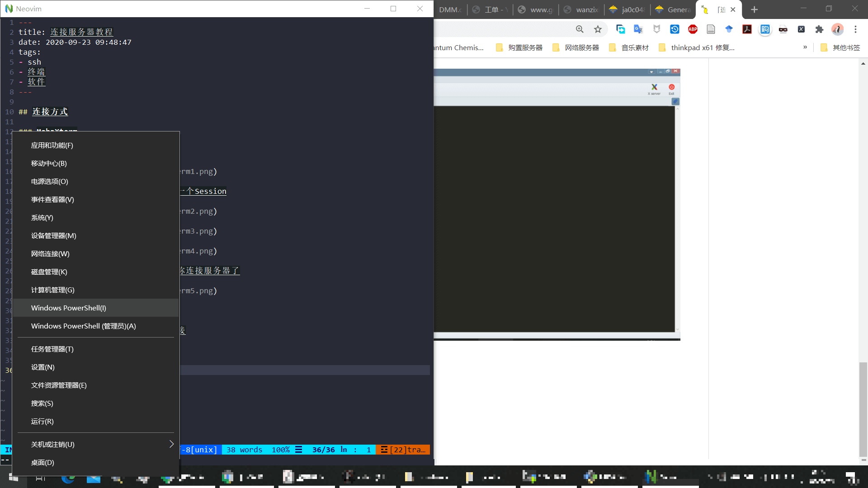Click the blue graduation-cap extension icon
The width and height of the screenshot is (868, 488).
point(729,29)
